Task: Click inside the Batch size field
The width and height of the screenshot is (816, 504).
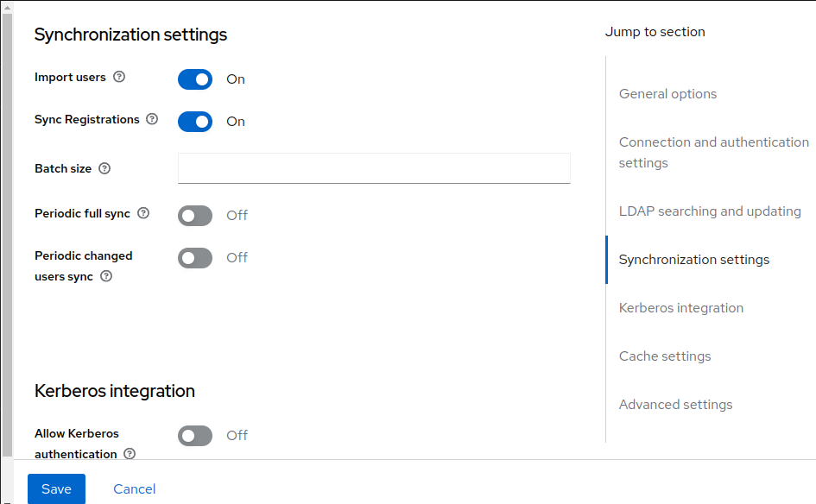Action: (373, 168)
